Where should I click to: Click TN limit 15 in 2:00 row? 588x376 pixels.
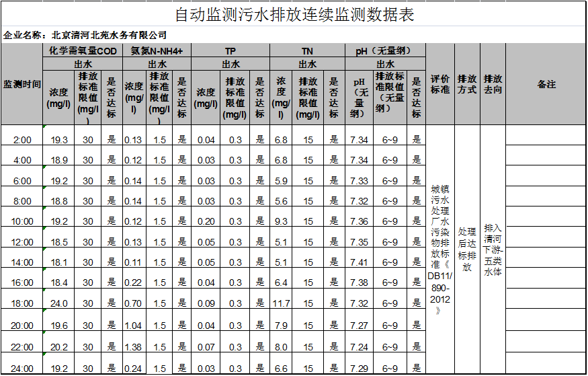[308, 135]
